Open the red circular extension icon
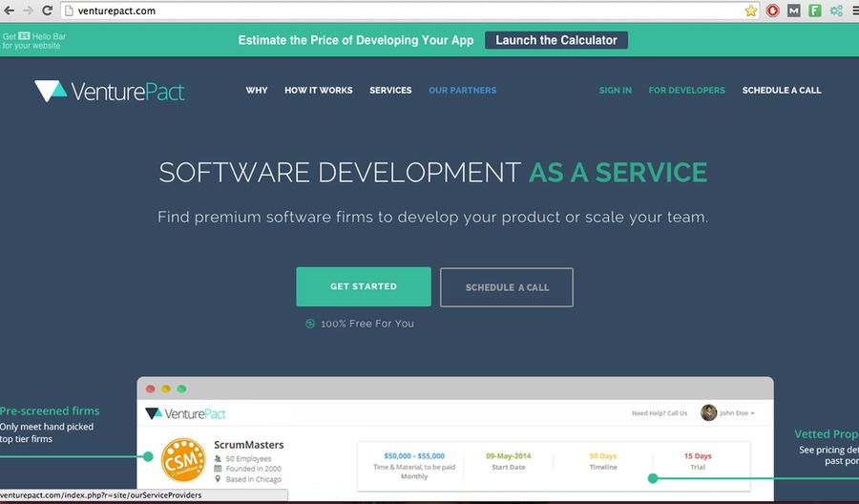 tap(772, 10)
